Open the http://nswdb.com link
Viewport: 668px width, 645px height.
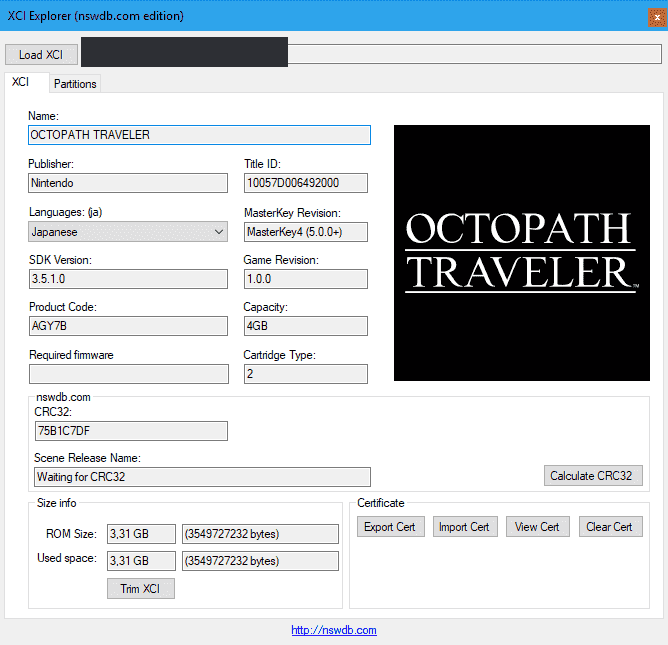334,630
